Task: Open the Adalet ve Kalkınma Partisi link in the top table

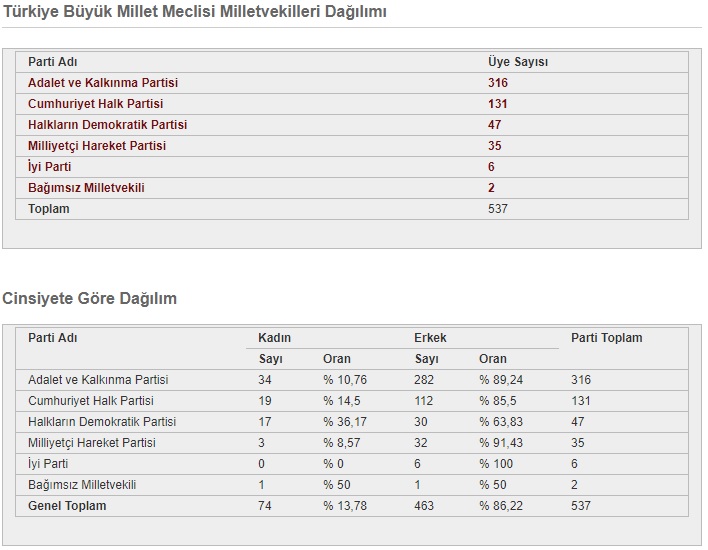Action: 102,83
